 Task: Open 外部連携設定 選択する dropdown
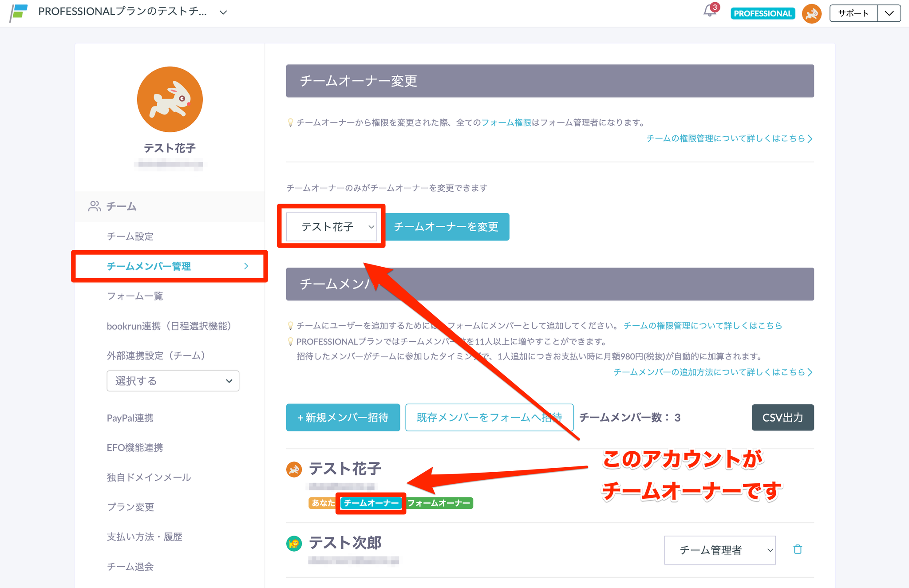tap(173, 381)
